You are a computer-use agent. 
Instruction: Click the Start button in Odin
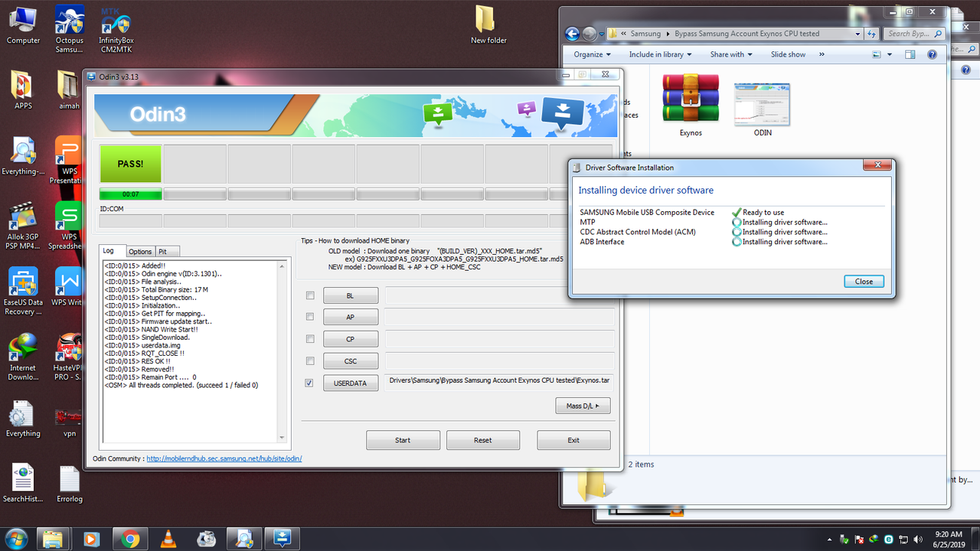click(403, 440)
